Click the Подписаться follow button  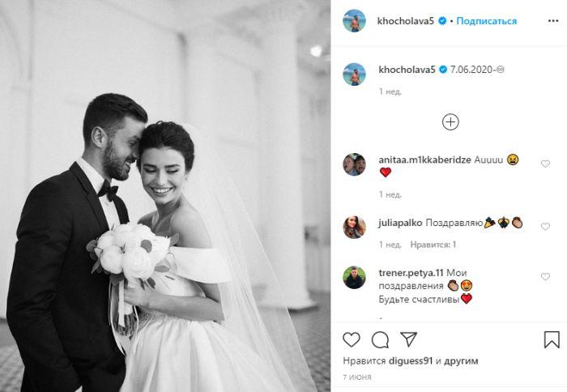pyautogui.click(x=486, y=21)
